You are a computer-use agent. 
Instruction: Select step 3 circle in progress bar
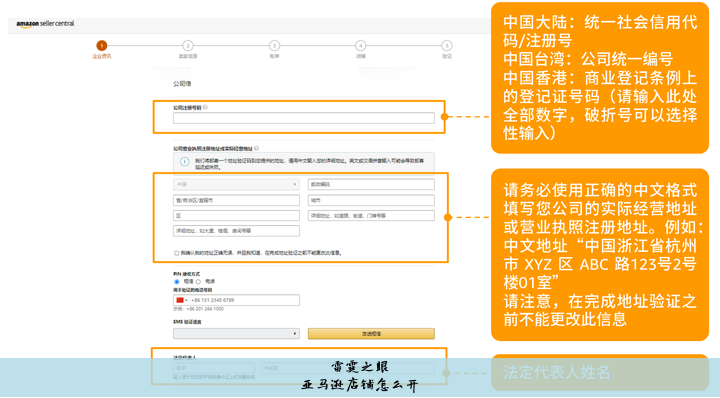(274, 45)
